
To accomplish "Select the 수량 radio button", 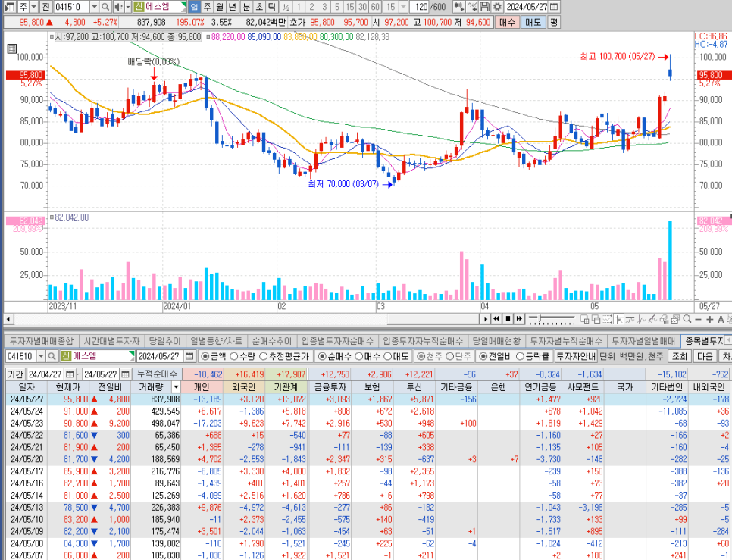I will pyautogui.click(x=234, y=356).
